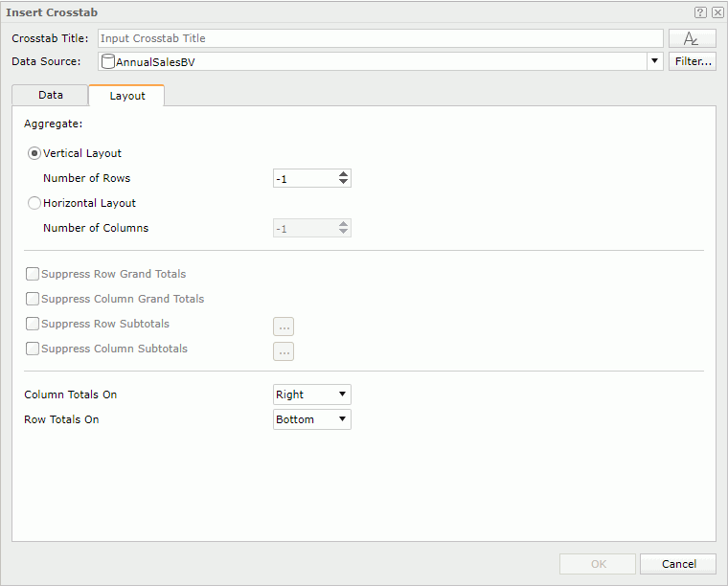Close the Insert Crosstab dialog
The height and width of the screenshot is (586, 728).
tap(717, 12)
